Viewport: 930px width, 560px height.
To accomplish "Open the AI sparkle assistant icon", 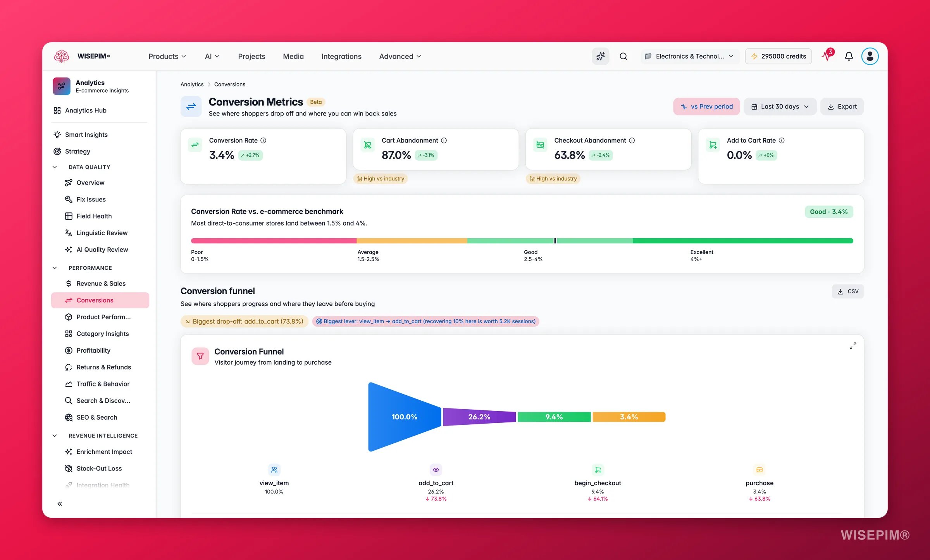I will (x=601, y=56).
